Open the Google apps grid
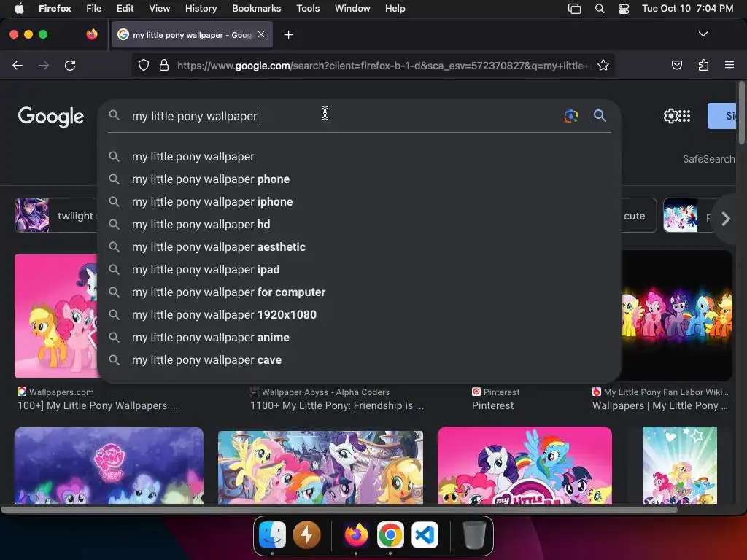This screenshot has height=560, width=747. pos(684,116)
